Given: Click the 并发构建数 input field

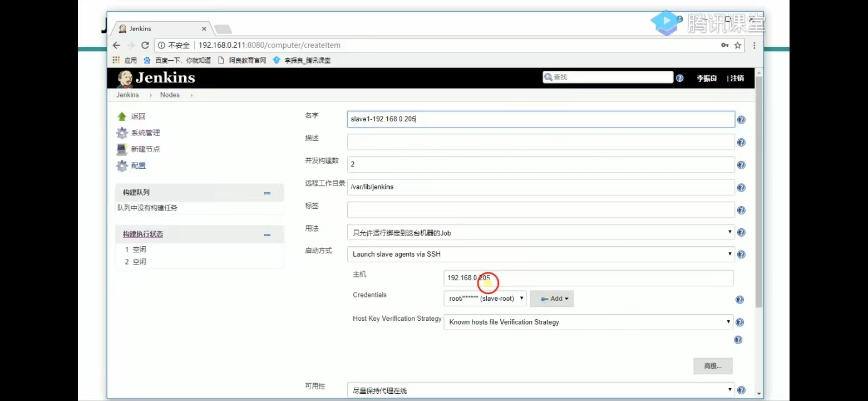Looking at the screenshot, I should pyautogui.click(x=541, y=164).
